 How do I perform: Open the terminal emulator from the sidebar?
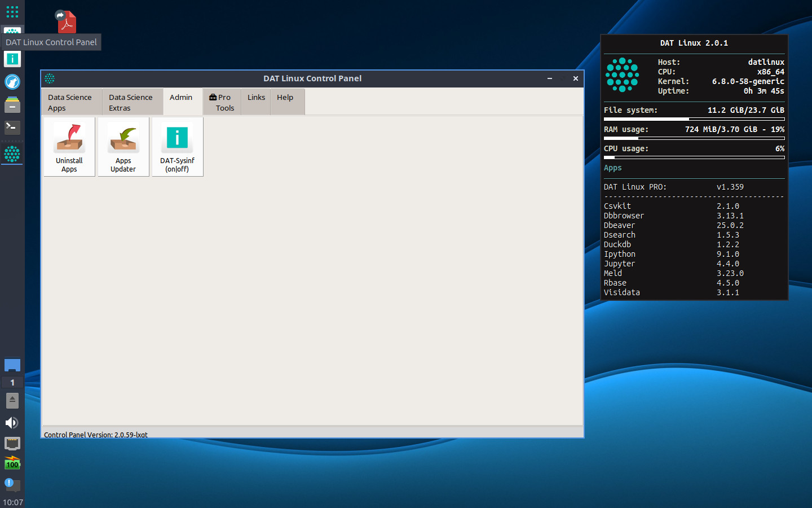12,128
